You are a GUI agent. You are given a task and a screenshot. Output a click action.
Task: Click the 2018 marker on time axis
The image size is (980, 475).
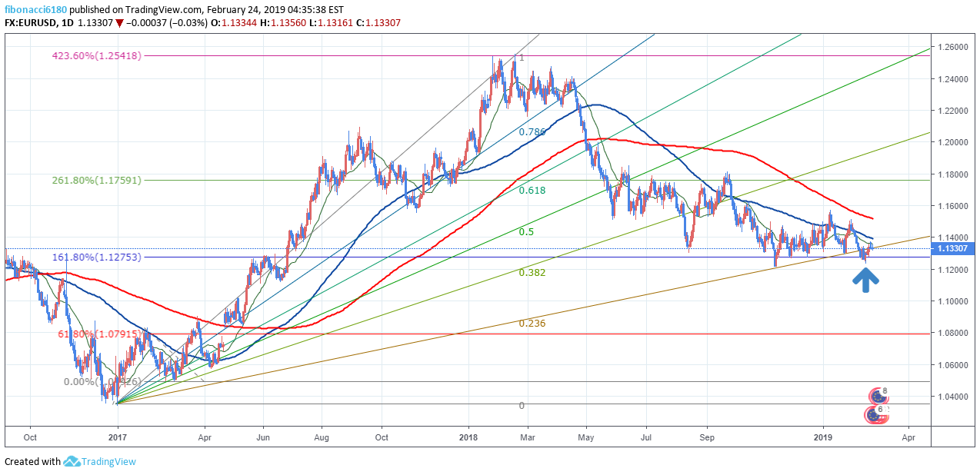click(x=468, y=436)
